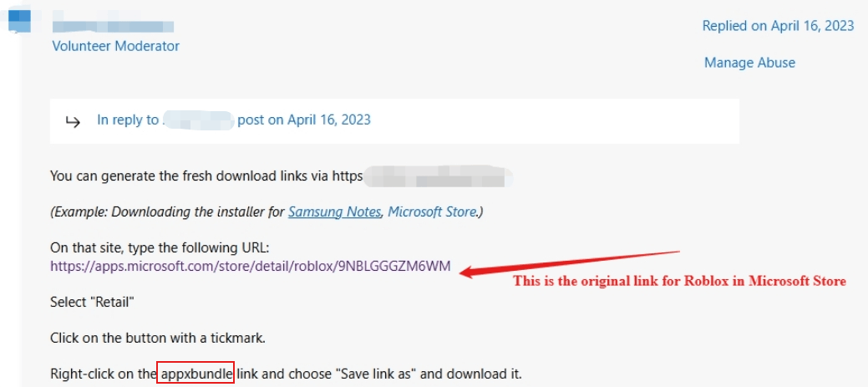This screenshot has height=387, width=868.
Task: Open the Replied on April 16, 2023 timestamp
Action: click(779, 26)
